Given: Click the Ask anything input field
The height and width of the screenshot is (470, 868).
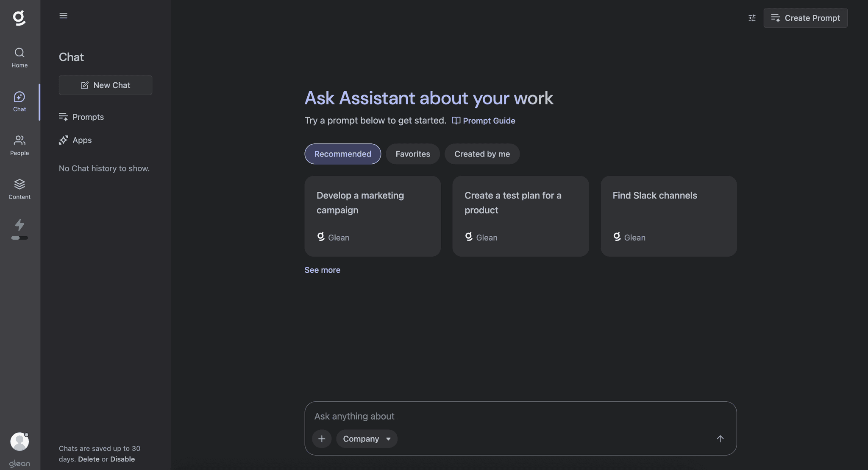Looking at the screenshot, I should coord(466,416).
